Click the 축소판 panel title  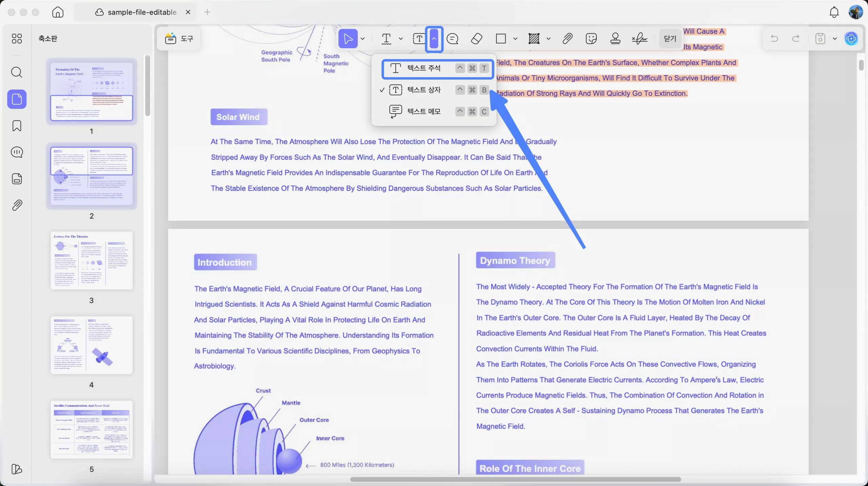48,39
